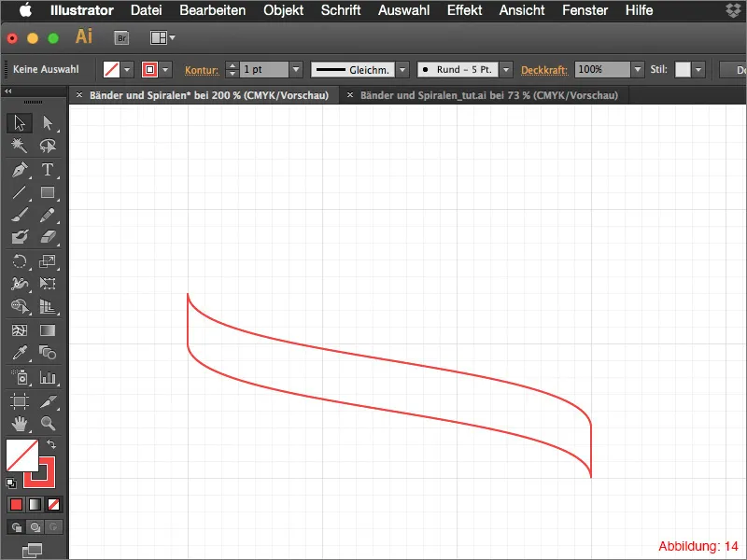Select the Hand tool

pos(20,424)
